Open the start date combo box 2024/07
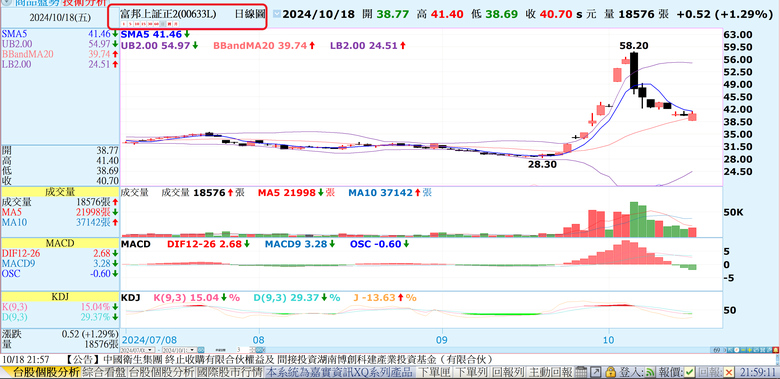This screenshot has width=780, height=379. click(x=137, y=350)
